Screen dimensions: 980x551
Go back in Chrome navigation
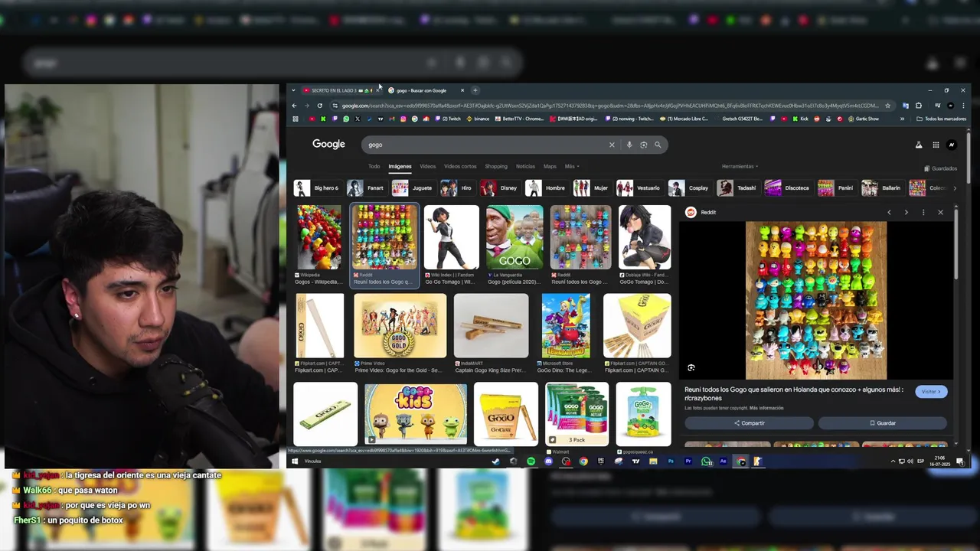coord(294,106)
